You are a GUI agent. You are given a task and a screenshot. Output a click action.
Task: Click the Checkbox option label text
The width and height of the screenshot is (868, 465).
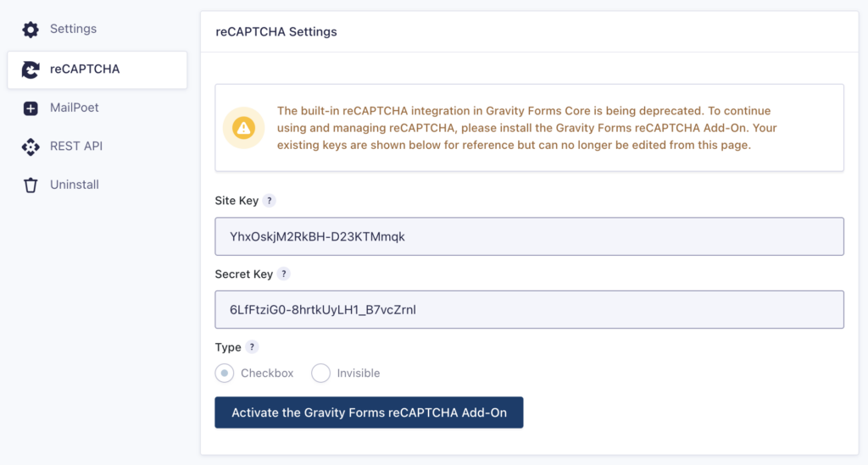[267, 374]
